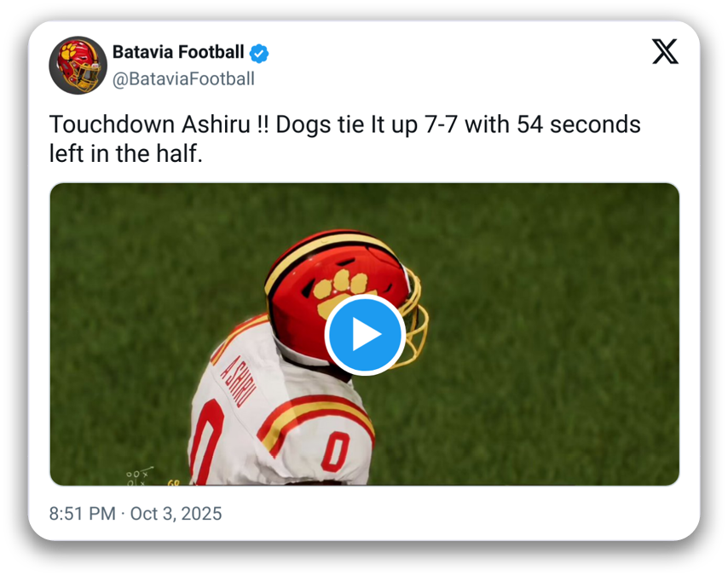Click the Batavia Football display name
Viewport: 728px width, 576px height.
click(x=178, y=52)
